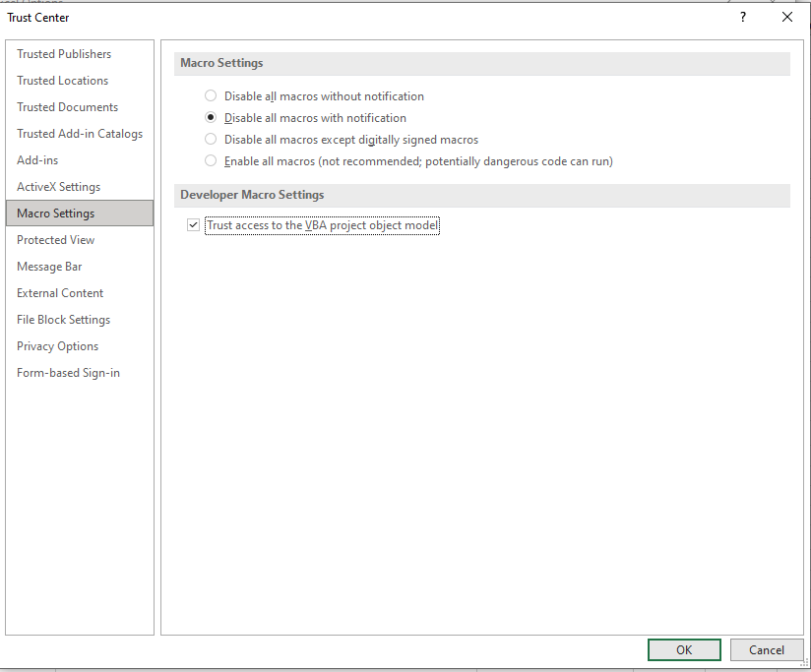Select Disable all macros without notification
811x672 pixels.
pyautogui.click(x=211, y=96)
